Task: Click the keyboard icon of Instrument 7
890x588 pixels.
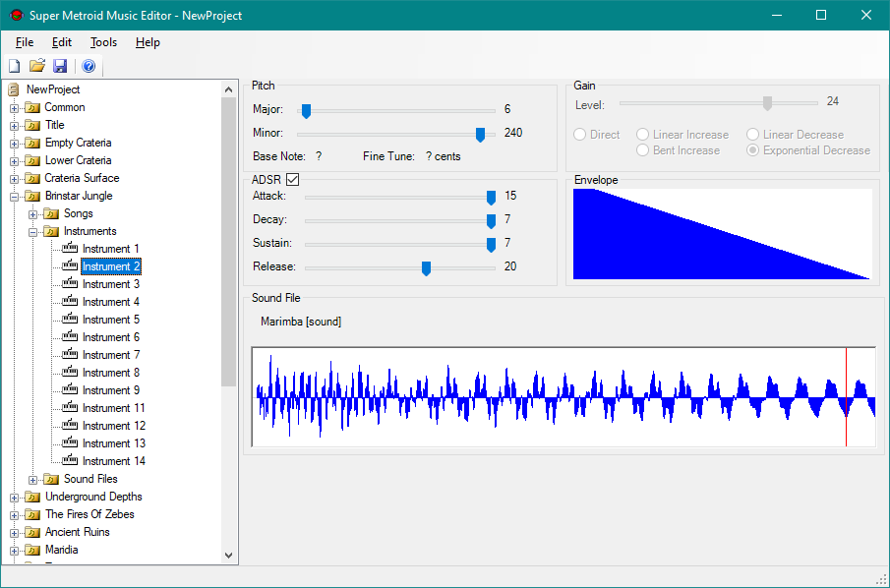Action: coord(70,354)
